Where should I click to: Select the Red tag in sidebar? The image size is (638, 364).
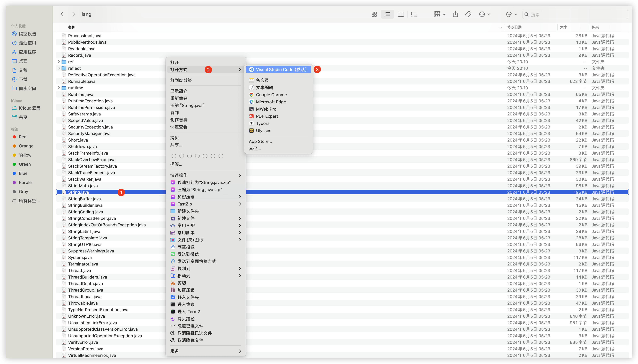point(23,137)
